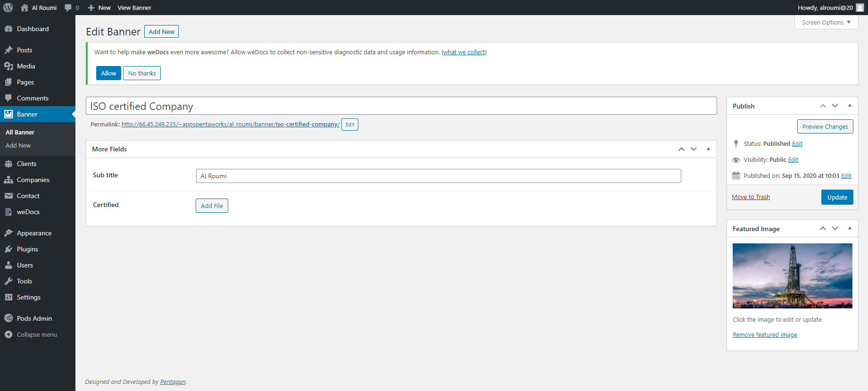Click the Contact envelope icon
The height and width of the screenshot is (391, 868).
point(8,196)
